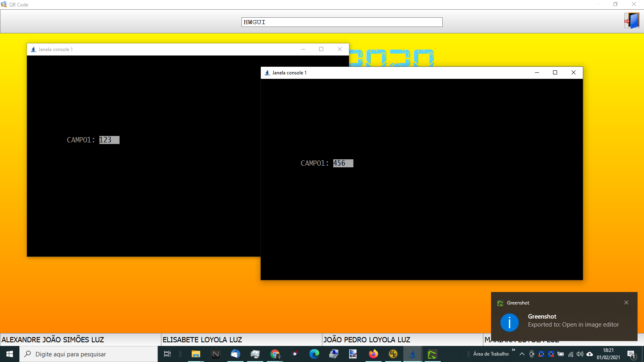Open Firefox from the taskbar
This screenshot has height=362, width=644.
click(x=374, y=354)
